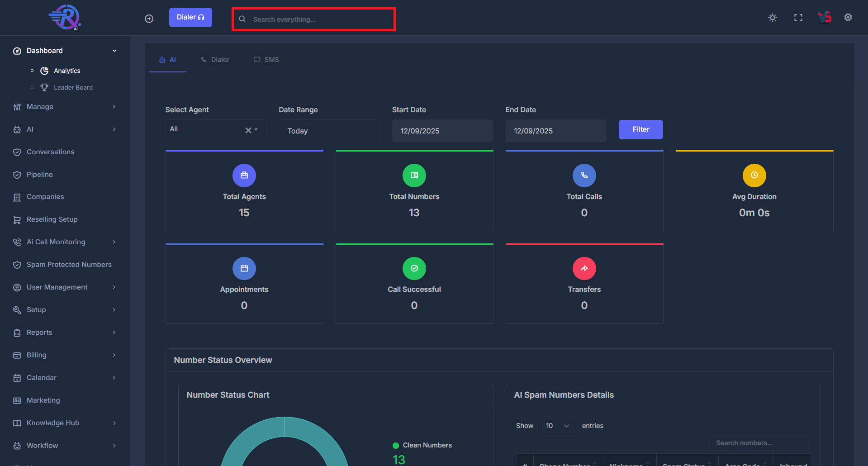This screenshot has width=868, height=466.
Task: Click the Pipeline sidebar entry
Action: pos(40,175)
